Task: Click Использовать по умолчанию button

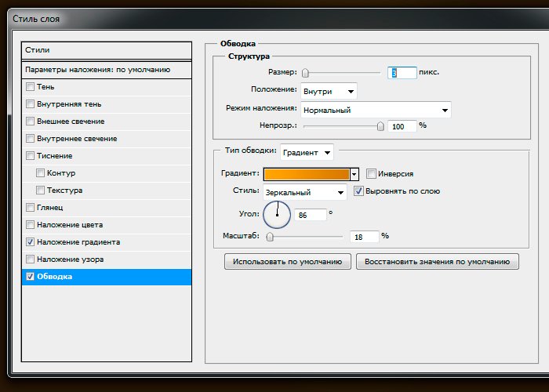Action: click(287, 262)
